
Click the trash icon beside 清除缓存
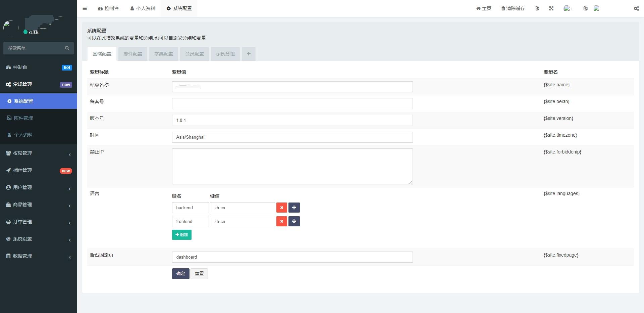point(503,8)
